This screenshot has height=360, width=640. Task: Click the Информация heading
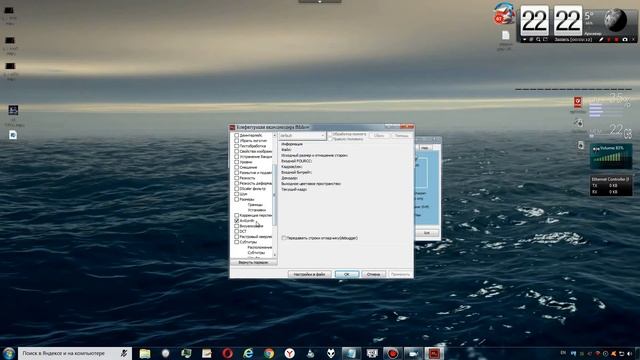(292, 144)
